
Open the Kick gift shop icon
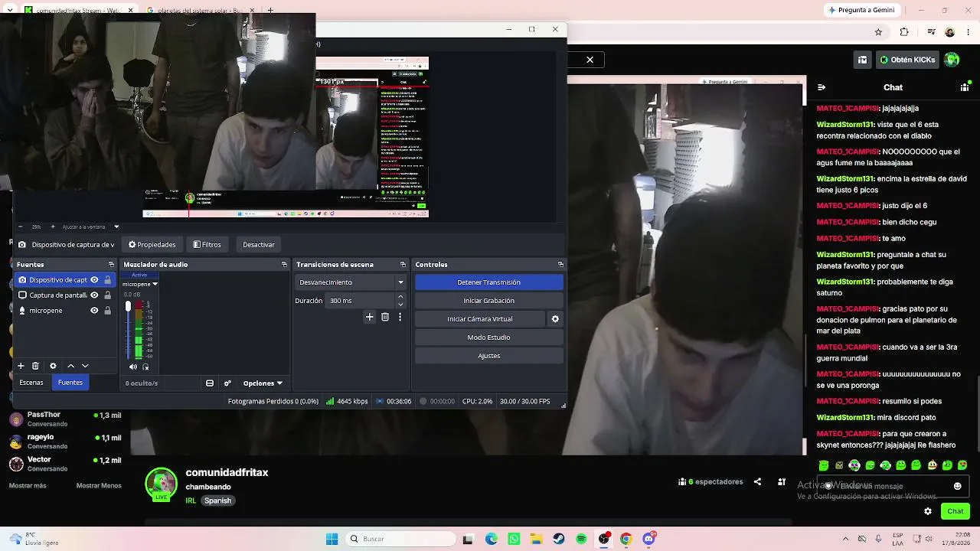coord(862,60)
